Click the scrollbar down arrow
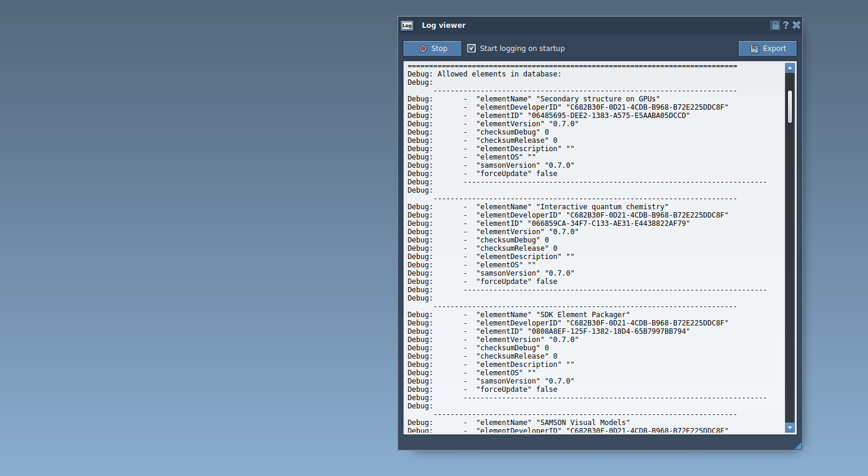This screenshot has width=868, height=476. click(x=790, y=427)
